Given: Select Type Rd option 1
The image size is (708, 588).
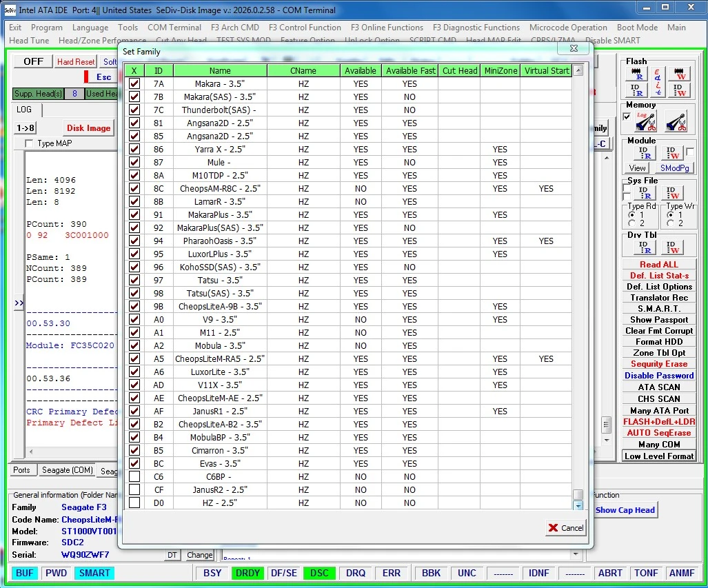Looking at the screenshot, I should coord(631,214).
